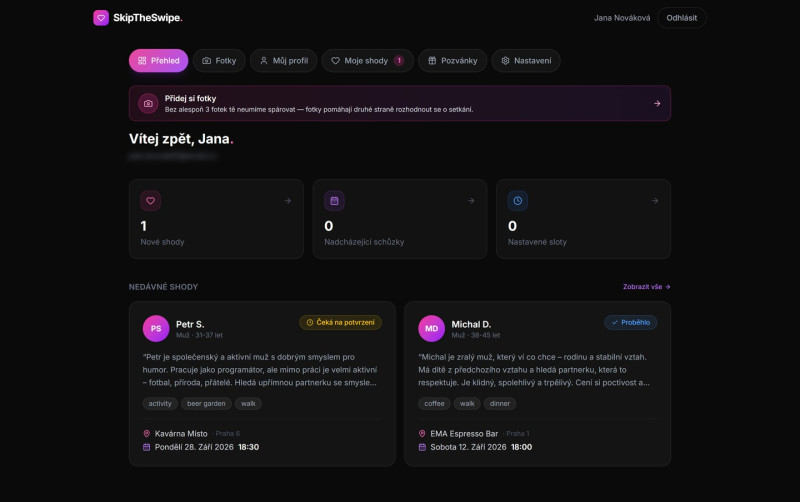Select the coffee tag
800x502 pixels.
tap(434, 404)
